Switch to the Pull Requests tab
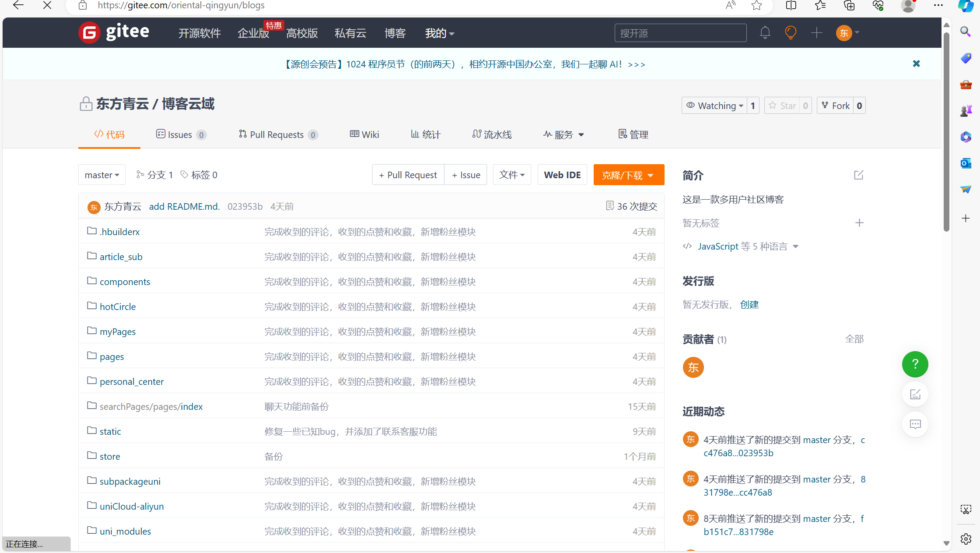This screenshot has height=553, width=980. click(x=278, y=134)
